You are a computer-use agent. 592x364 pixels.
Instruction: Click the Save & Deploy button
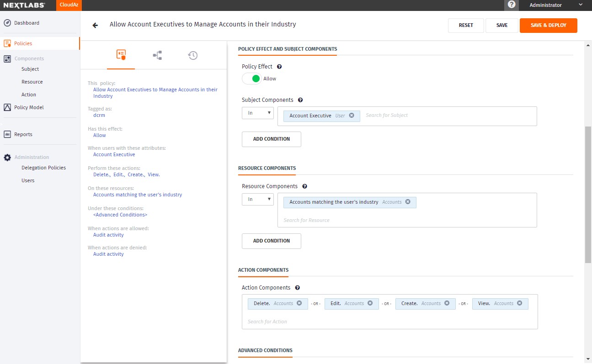point(548,26)
